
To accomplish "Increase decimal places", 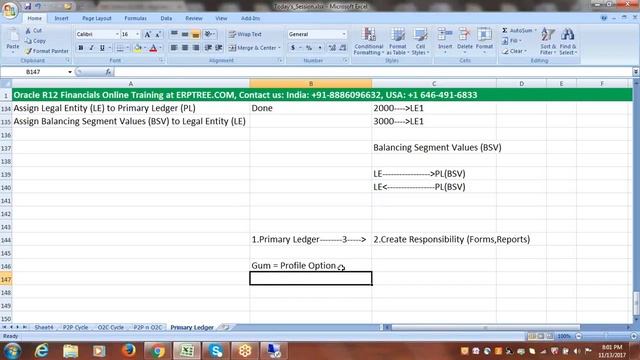I will pos(332,48).
